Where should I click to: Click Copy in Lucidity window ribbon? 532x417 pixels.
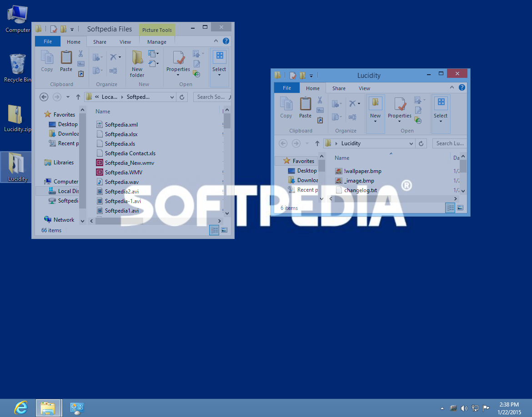pos(286,108)
